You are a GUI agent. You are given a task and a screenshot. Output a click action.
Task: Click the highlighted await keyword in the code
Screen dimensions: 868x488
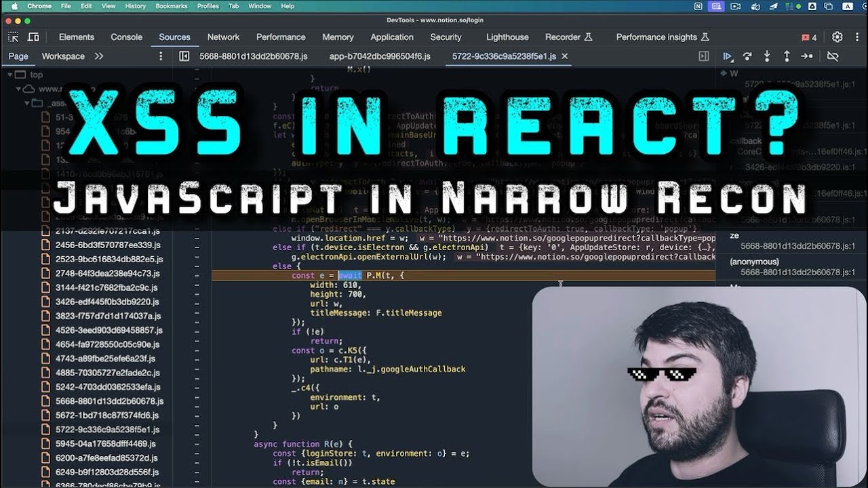[x=350, y=276]
